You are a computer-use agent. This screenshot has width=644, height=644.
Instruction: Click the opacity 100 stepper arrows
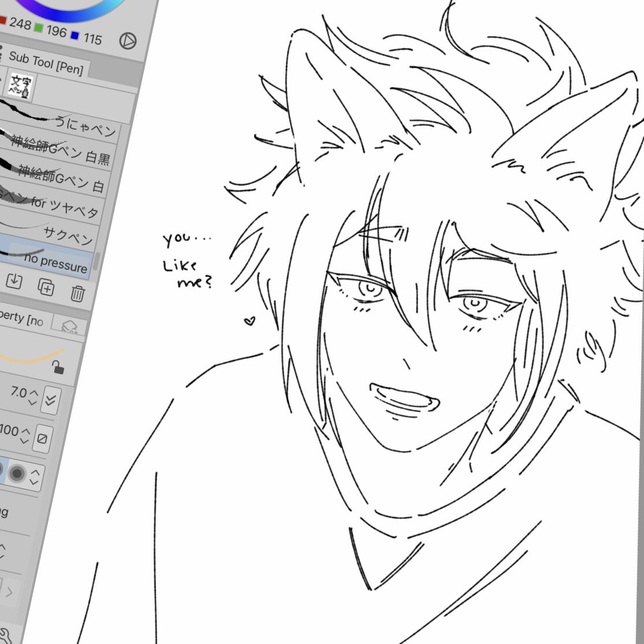pos(25,436)
